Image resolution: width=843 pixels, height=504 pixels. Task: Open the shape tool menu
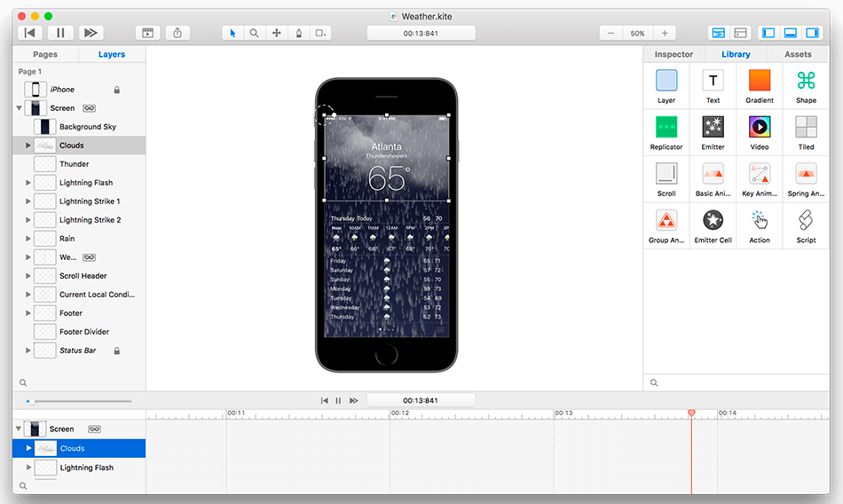pyautogui.click(x=320, y=34)
